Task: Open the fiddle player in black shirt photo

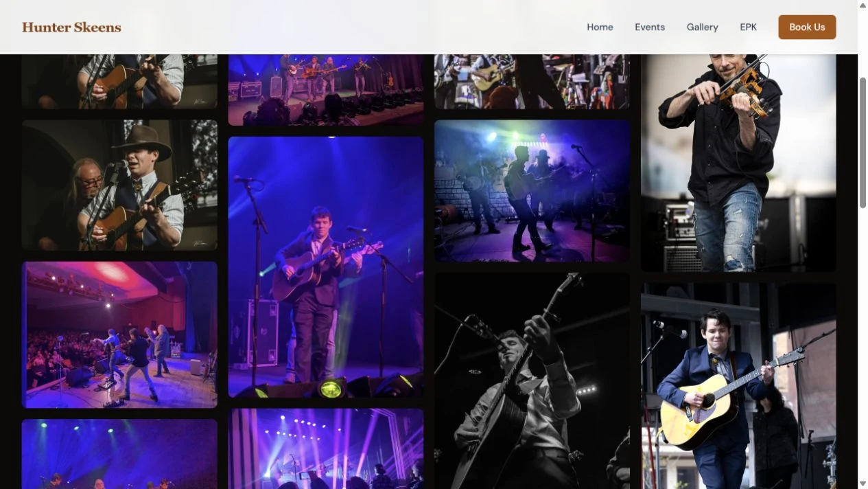Action: tap(738, 163)
